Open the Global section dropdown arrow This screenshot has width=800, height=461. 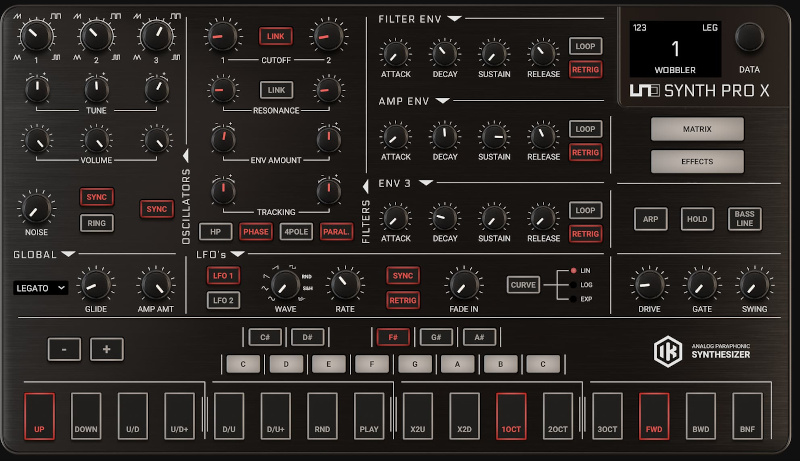(68, 254)
